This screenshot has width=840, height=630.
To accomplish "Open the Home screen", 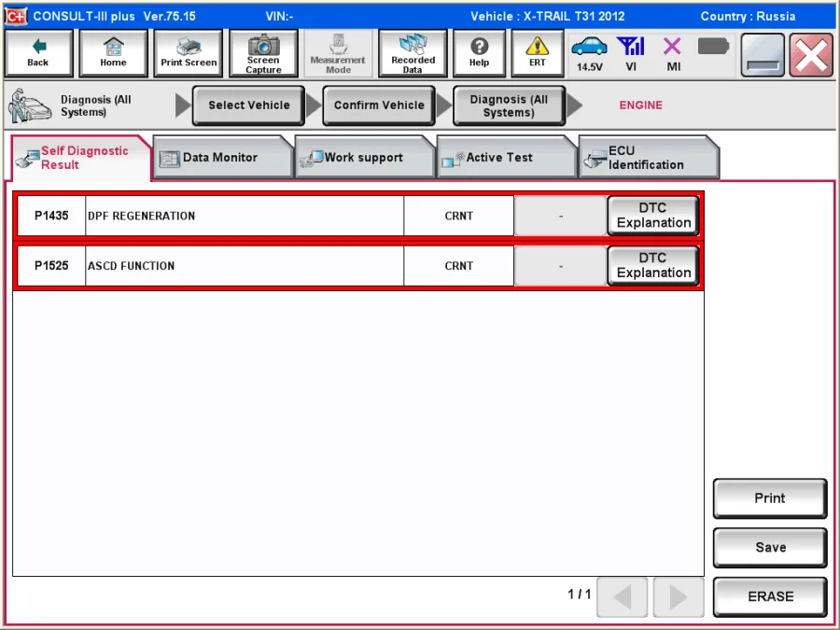I will pyautogui.click(x=113, y=53).
